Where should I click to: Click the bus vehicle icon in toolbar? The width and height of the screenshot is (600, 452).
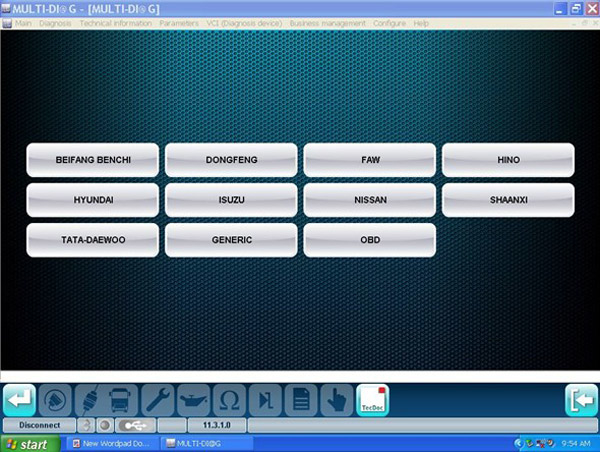click(x=122, y=400)
